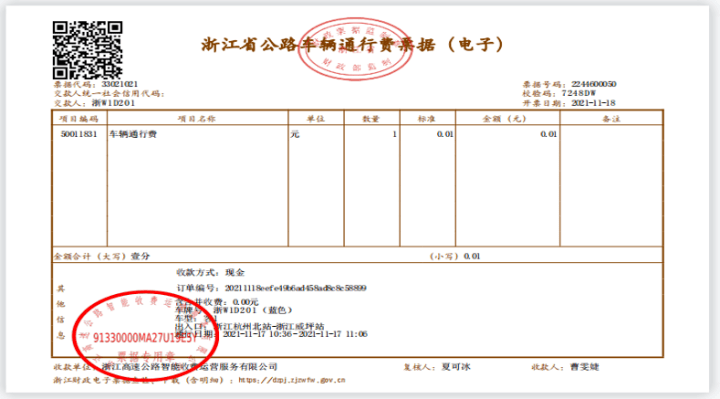This screenshot has width=720, height=399.
Task: Click the 收款单位 company name at the bottom
Action: coord(190,367)
